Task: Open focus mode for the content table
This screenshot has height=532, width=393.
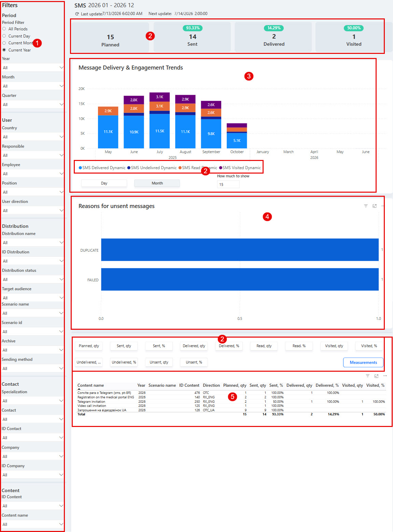Action: (376, 376)
